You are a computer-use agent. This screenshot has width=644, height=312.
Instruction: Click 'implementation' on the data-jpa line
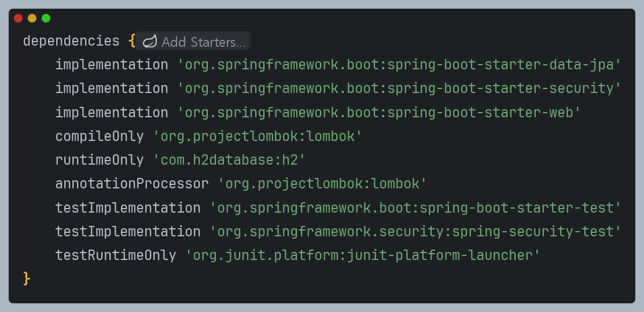coord(112,65)
